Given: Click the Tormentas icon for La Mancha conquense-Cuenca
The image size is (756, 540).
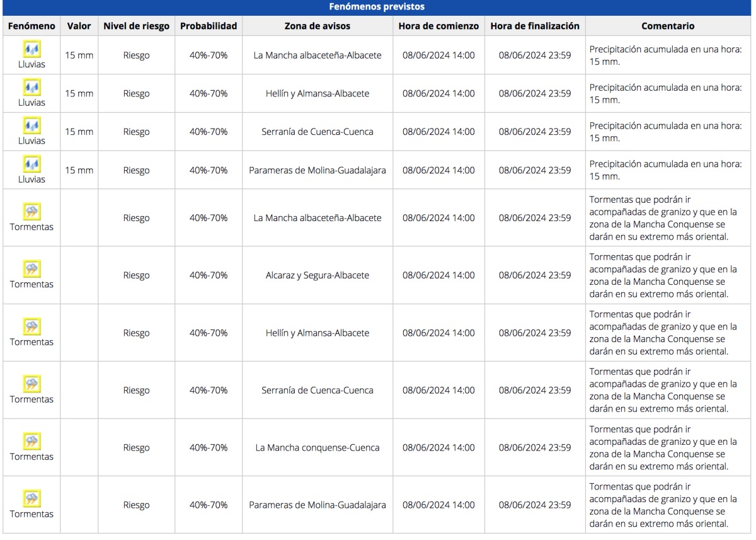Looking at the screenshot, I should pyautogui.click(x=31, y=442).
